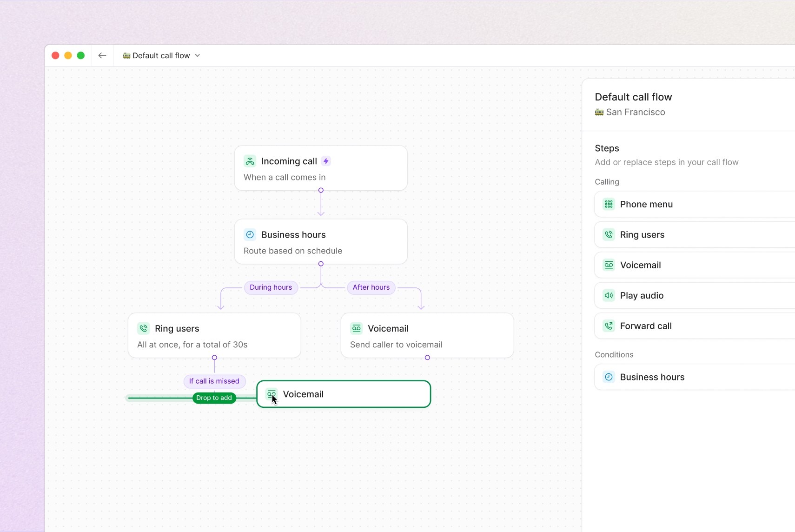Add the Forward call step
This screenshot has width=795, height=532.
click(x=695, y=326)
